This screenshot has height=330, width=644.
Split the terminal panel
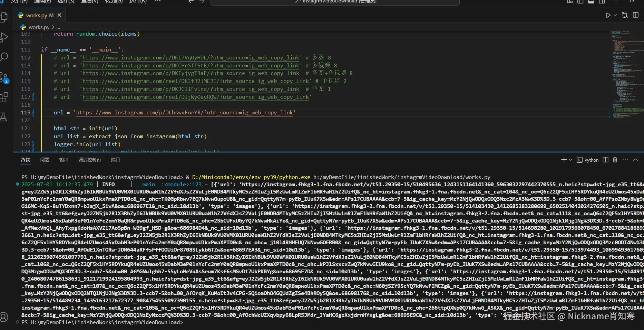tap(605, 160)
